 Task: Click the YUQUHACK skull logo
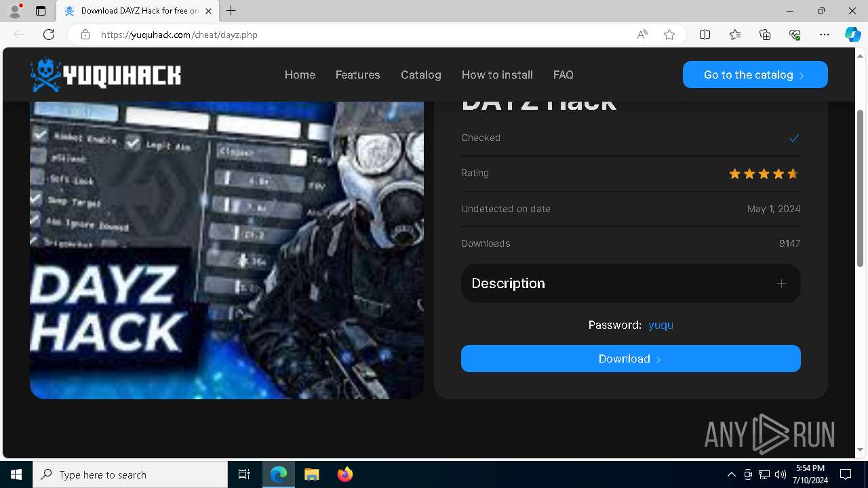(x=106, y=75)
